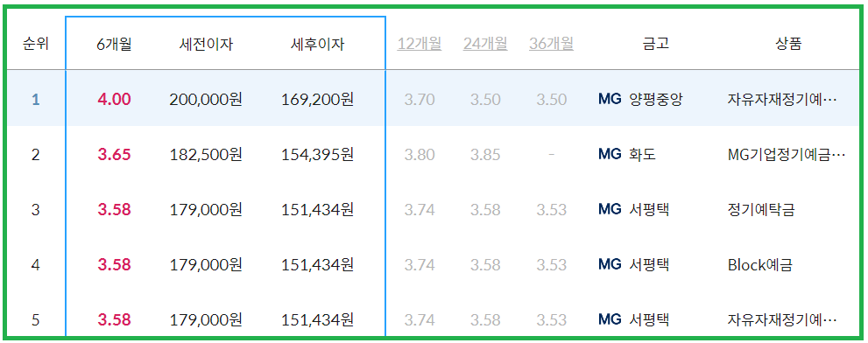Click rank number 3
Screen dimensions: 868x343
(x=35, y=210)
